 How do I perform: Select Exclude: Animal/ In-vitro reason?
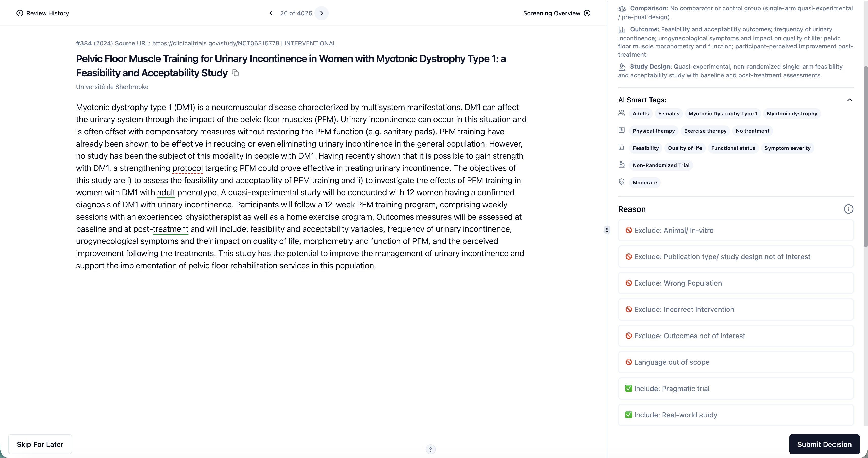(x=736, y=230)
